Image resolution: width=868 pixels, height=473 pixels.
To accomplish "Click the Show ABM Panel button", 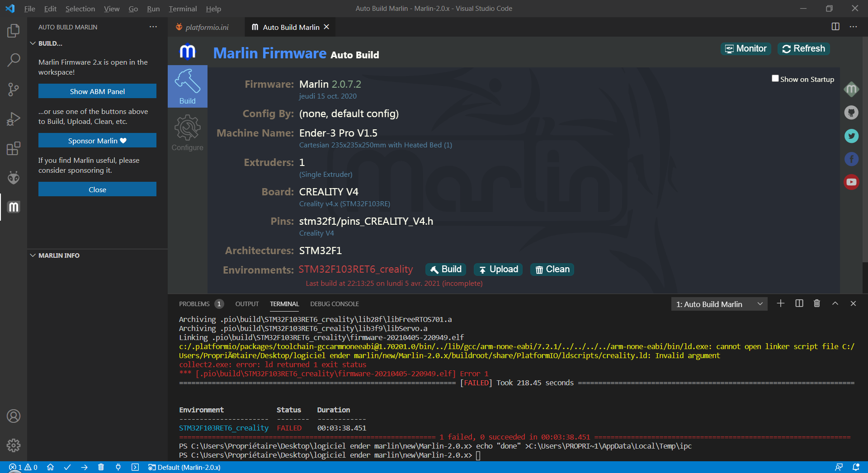I will 97,91.
